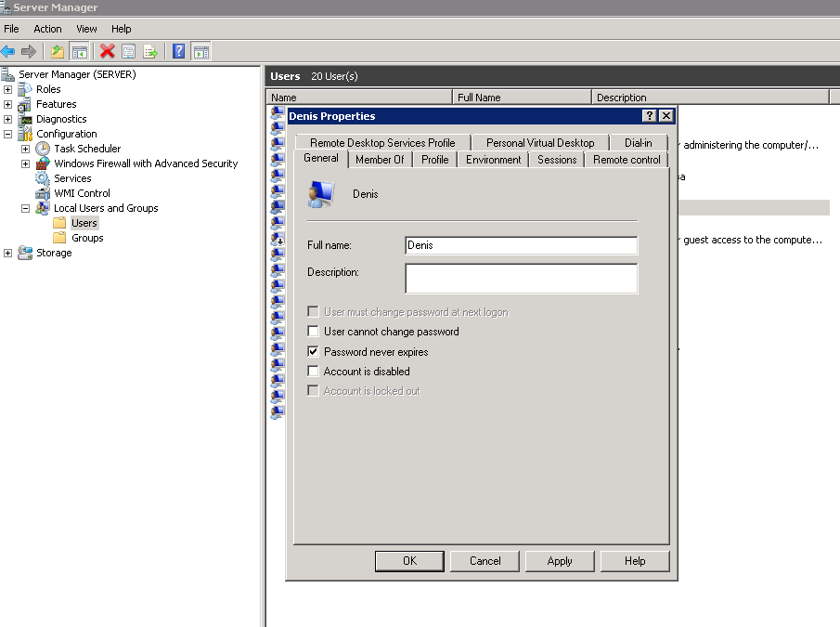Click the Storage icon in the tree
This screenshot has height=627, width=840.
pos(25,253)
